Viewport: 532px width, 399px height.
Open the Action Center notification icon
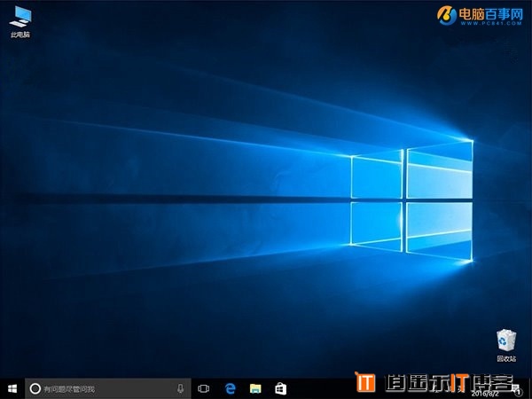point(518,389)
